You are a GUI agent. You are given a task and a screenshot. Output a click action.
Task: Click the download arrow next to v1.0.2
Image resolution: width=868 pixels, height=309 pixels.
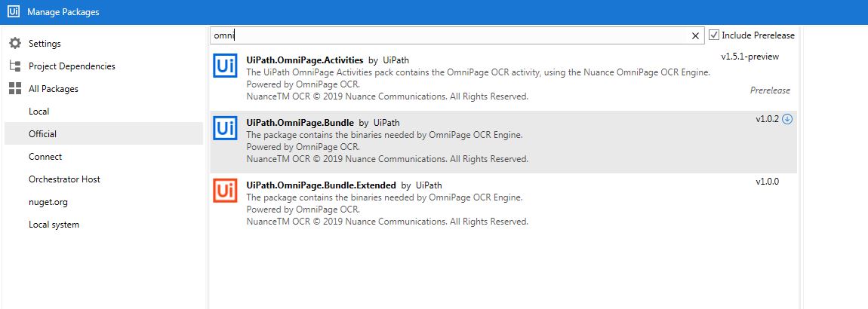point(787,119)
